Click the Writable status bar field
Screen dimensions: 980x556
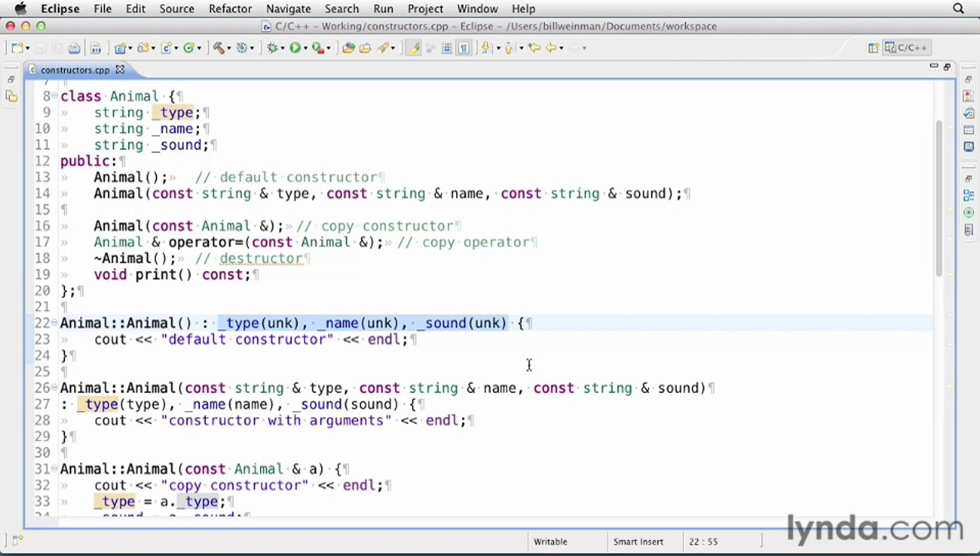550,542
